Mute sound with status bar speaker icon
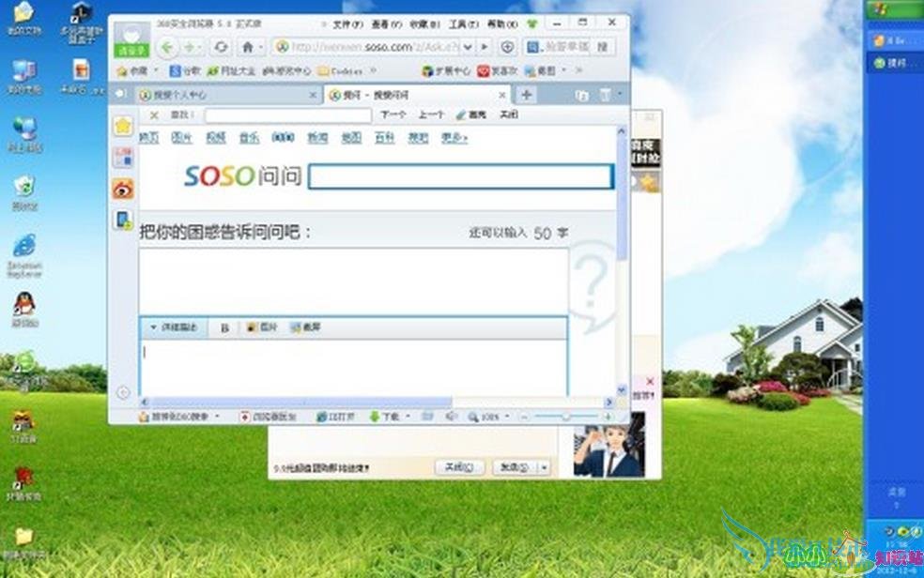Screen dimensions: 924x578 tap(450, 417)
